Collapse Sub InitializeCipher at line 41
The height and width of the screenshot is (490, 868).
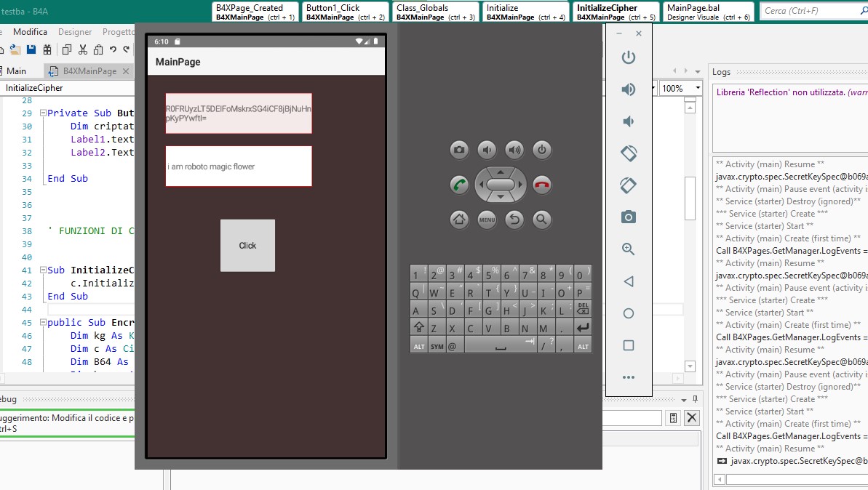click(x=43, y=270)
